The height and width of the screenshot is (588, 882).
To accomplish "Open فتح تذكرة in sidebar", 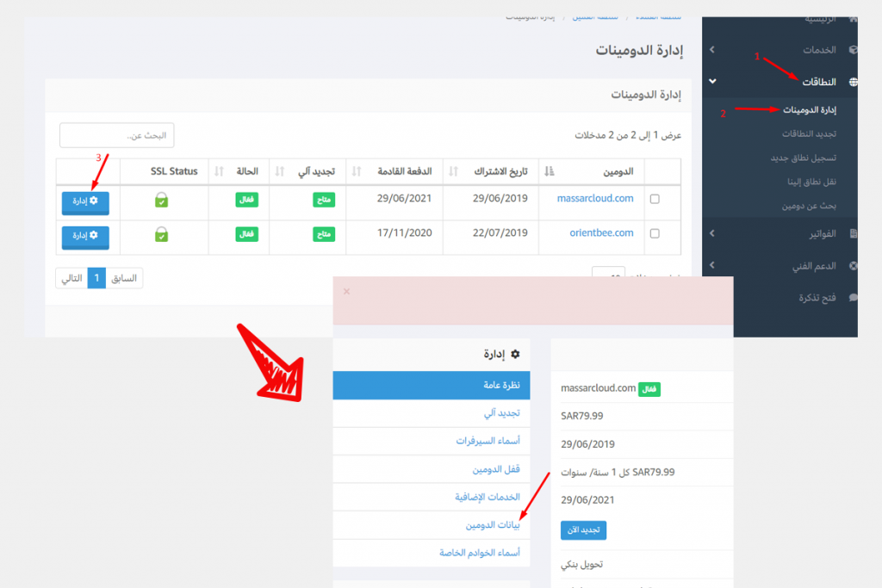I will [817, 297].
